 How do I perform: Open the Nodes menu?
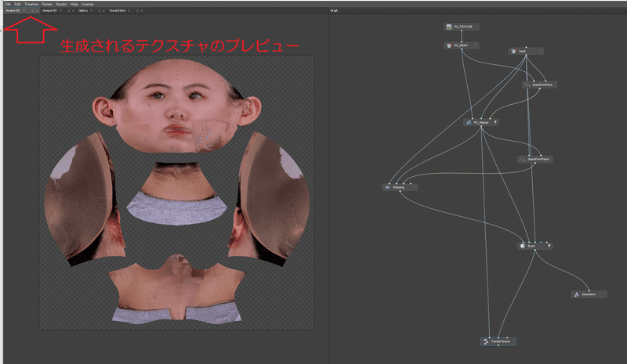61,4
